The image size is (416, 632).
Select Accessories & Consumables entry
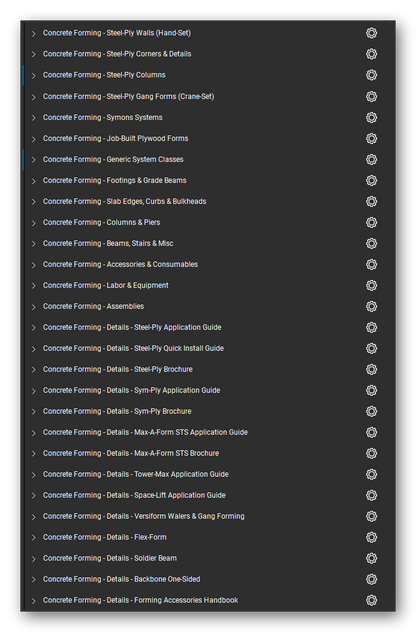click(120, 264)
